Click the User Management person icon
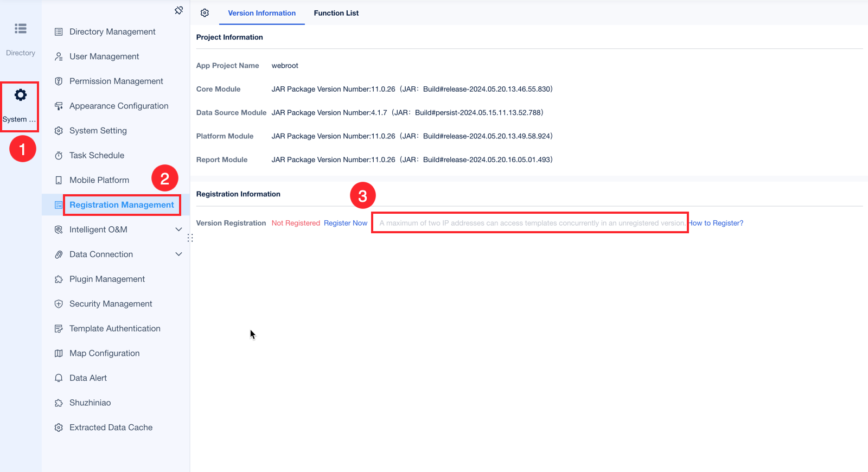This screenshot has width=868, height=472. click(x=59, y=56)
